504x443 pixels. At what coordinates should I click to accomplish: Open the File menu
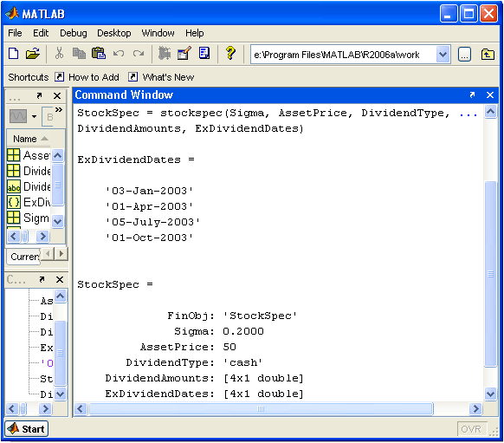[x=15, y=33]
